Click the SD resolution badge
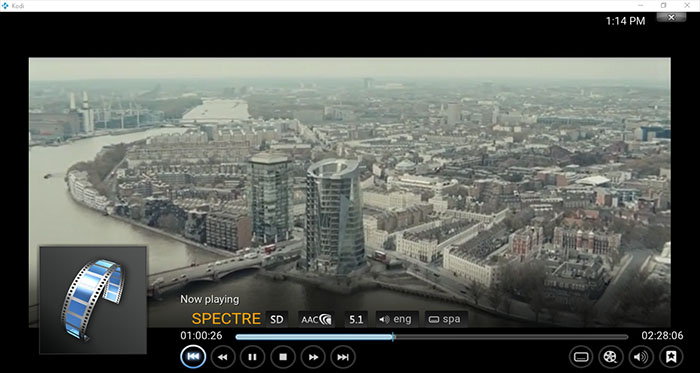This screenshot has height=373, width=700. (277, 319)
